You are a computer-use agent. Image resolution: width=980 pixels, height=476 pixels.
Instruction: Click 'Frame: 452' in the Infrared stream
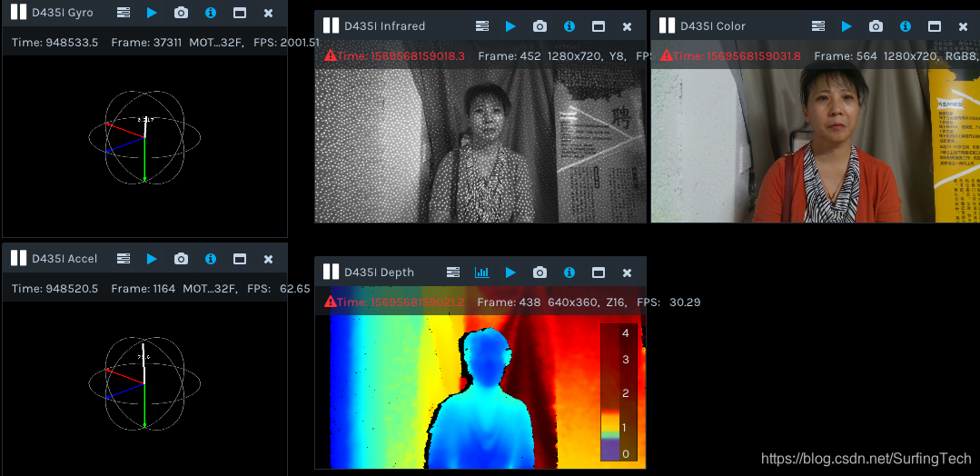coord(510,55)
